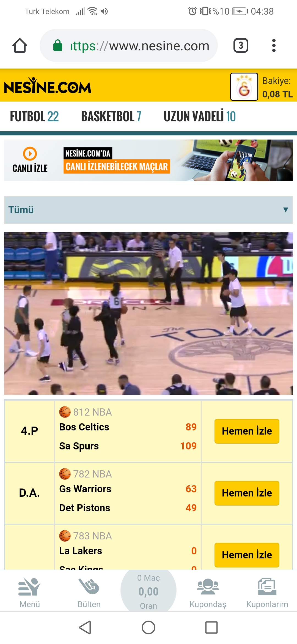This screenshot has height=644, width=297.
Task: Open the Kupondaş icon in bottom bar
Action: [208, 592]
